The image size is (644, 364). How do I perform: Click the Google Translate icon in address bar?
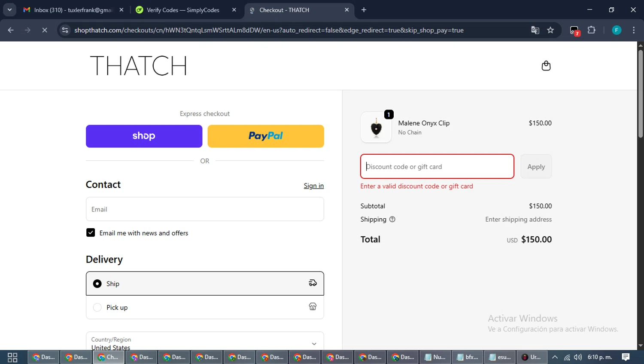pos(535,30)
